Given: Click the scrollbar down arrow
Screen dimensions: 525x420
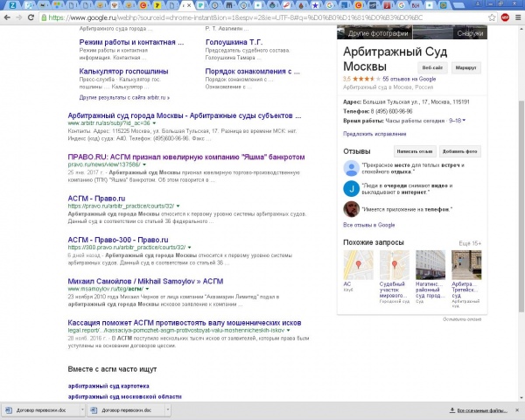Looking at the screenshot, I should 521,398.
